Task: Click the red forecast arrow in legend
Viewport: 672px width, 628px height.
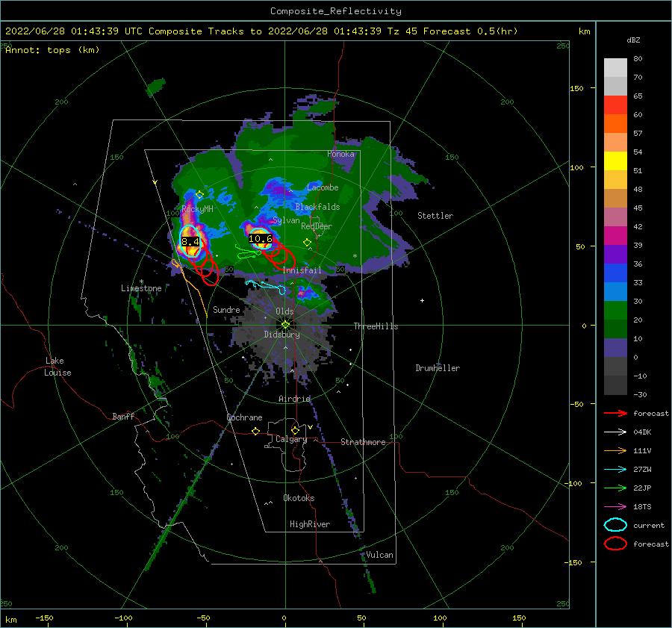Action: (615, 413)
